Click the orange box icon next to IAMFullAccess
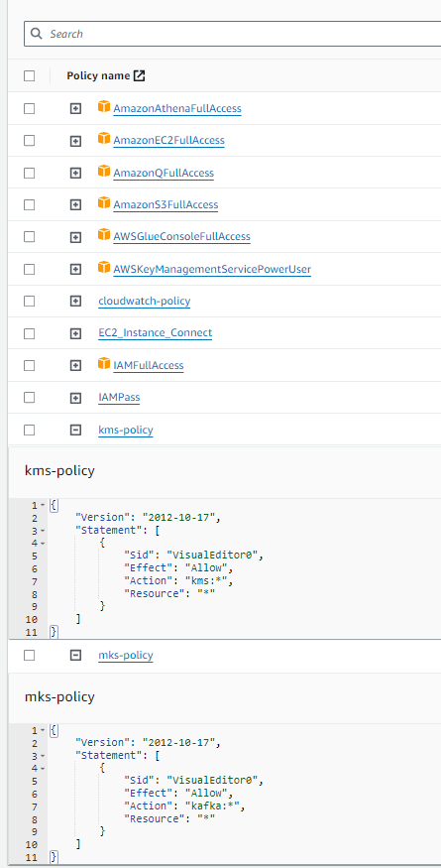This screenshot has width=441, height=868. (x=103, y=364)
